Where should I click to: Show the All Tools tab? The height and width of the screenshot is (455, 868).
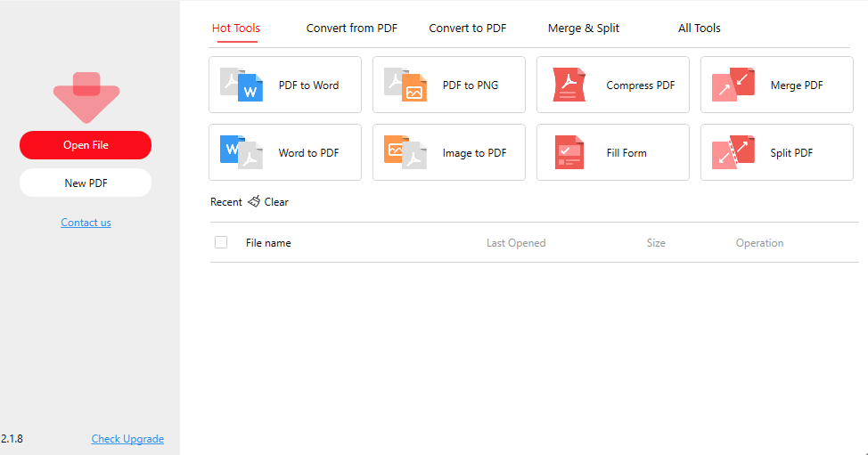pos(700,28)
